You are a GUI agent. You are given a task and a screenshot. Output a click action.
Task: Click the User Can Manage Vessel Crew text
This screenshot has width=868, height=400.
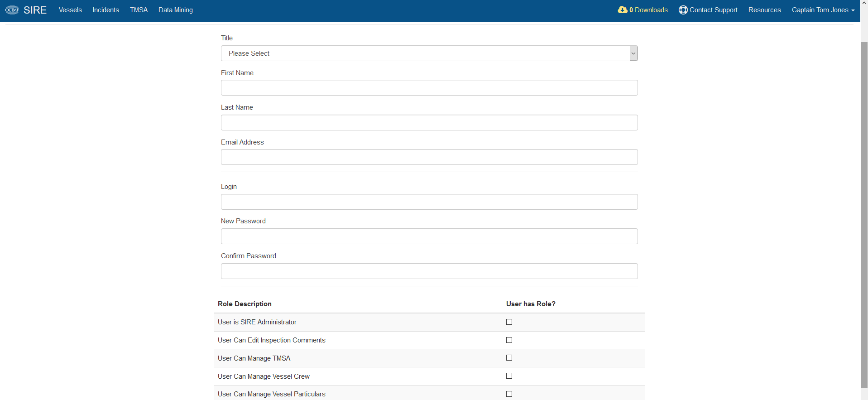[x=264, y=376]
